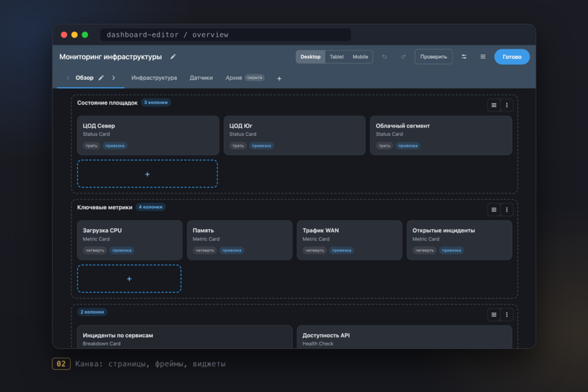This screenshot has width=588, height=392.
Task: Select the Облачный сегмент status card
Action: click(x=441, y=135)
